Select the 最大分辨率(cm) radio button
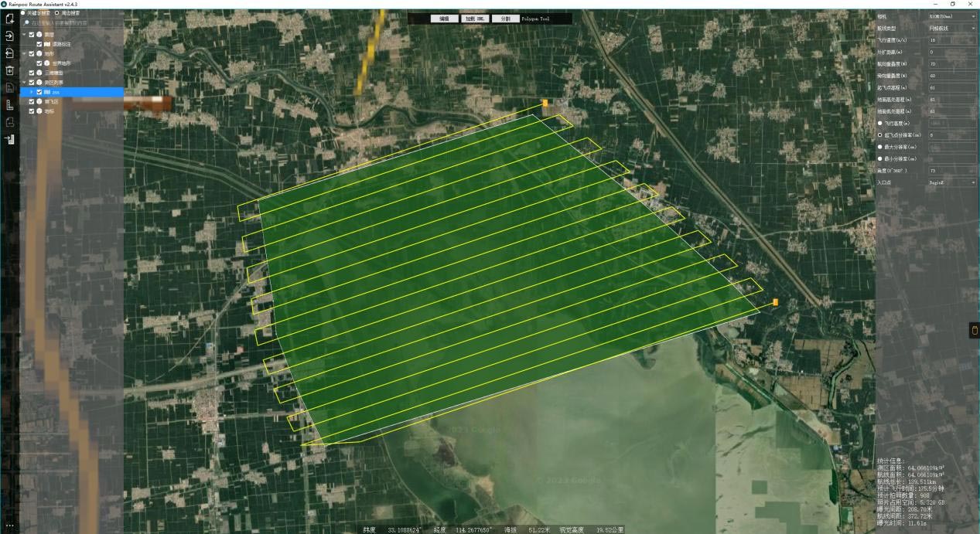The height and width of the screenshot is (534, 980). coord(880,146)
